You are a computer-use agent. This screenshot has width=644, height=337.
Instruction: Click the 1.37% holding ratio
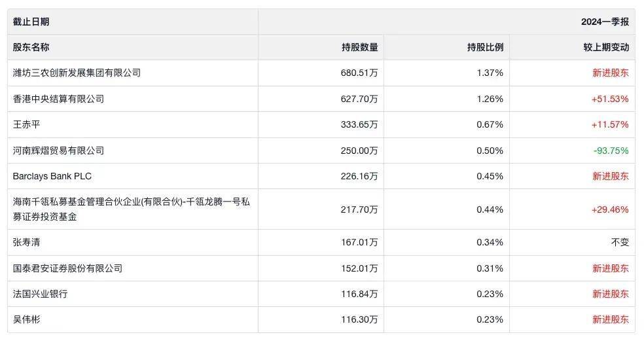[490, 73]
